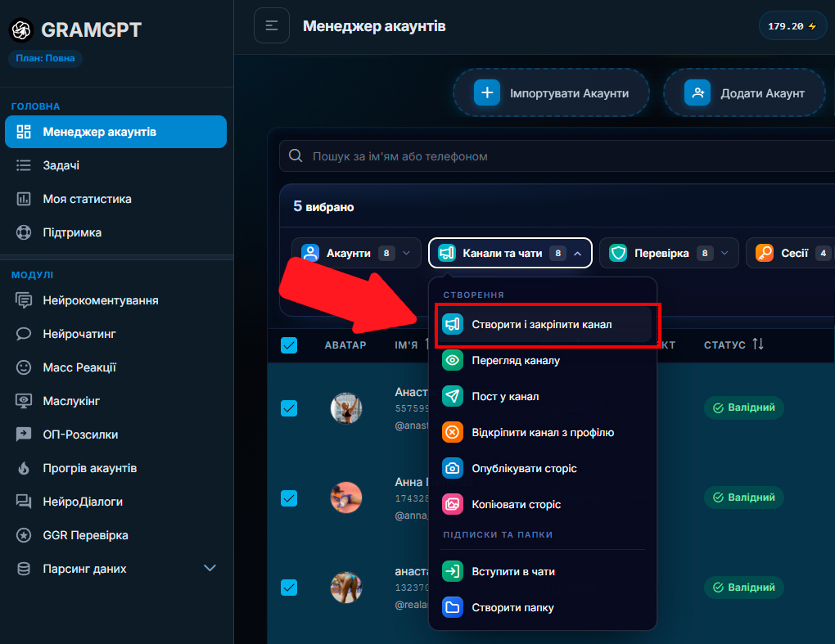Click the ОП-Розсилки forward message icon
This screenshot has width=835, height=644.
(x=24, y=435)
